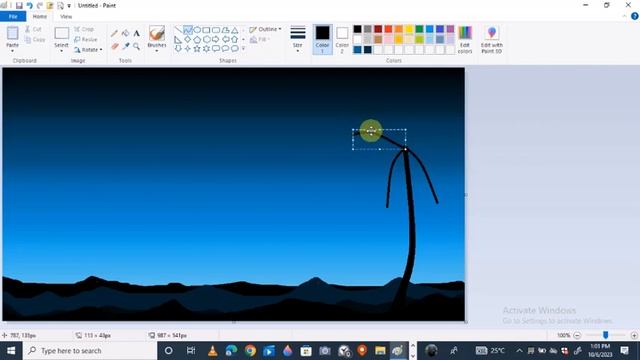Choose the Triangle shape
Viewport: 640px width, 360px height.
click(235, 30)
